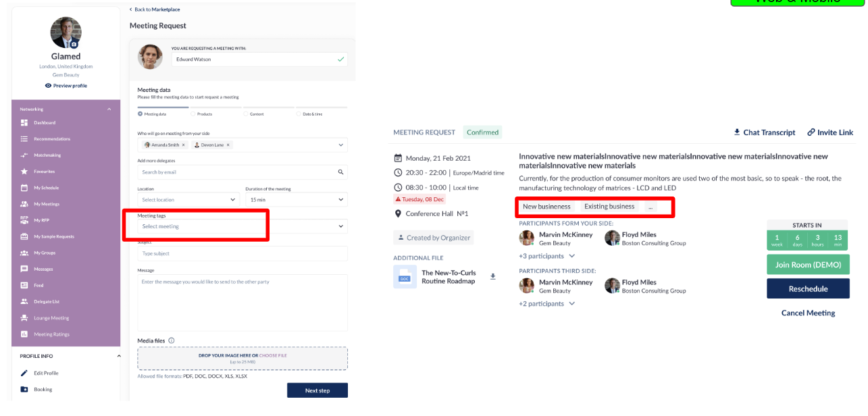This screenshot has height=416, width=868.
Task: Click the Search by email field
Action: coord(242,172)
